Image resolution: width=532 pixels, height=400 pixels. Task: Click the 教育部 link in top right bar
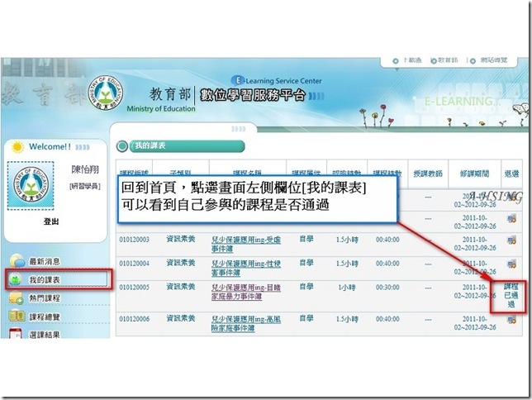coord(448,60)
